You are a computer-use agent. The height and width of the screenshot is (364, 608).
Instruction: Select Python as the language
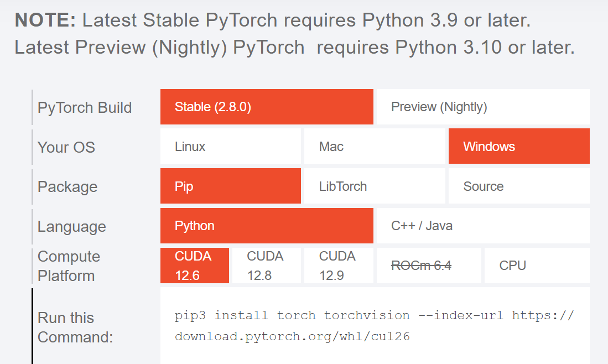[x=267, y=226]
